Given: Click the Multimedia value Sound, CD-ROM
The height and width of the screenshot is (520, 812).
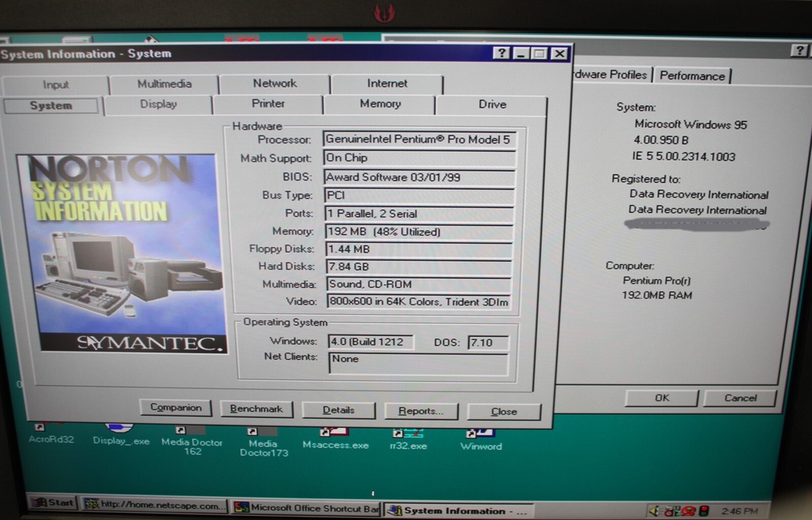Looking at the screenshot, I should [419, 284].
